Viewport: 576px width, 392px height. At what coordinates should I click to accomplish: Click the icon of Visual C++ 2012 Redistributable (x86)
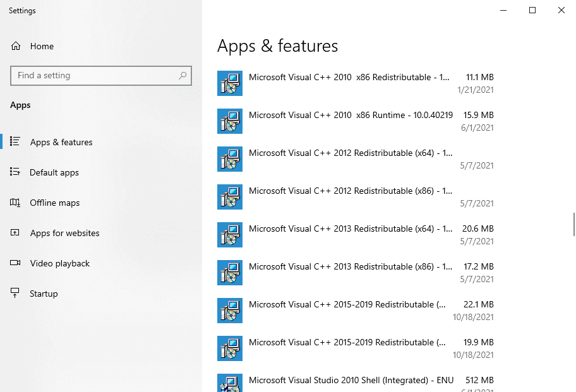(x=230, y=197)
